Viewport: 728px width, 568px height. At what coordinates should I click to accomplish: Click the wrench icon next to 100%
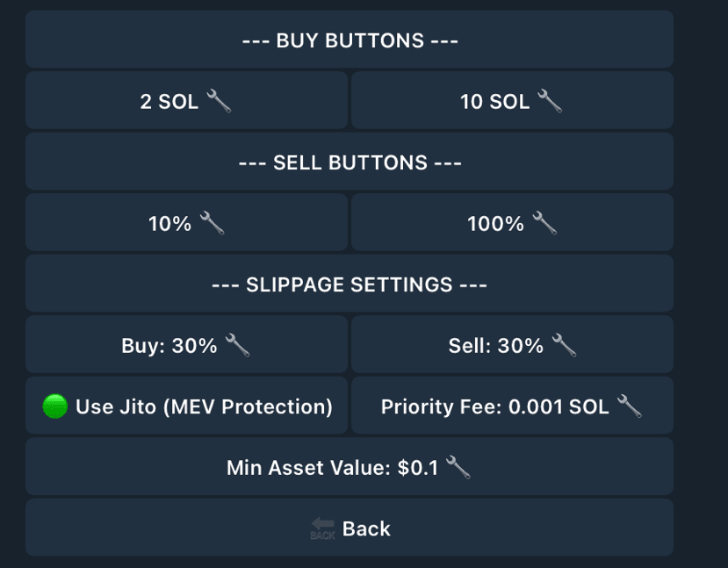(x=544, y=223)
